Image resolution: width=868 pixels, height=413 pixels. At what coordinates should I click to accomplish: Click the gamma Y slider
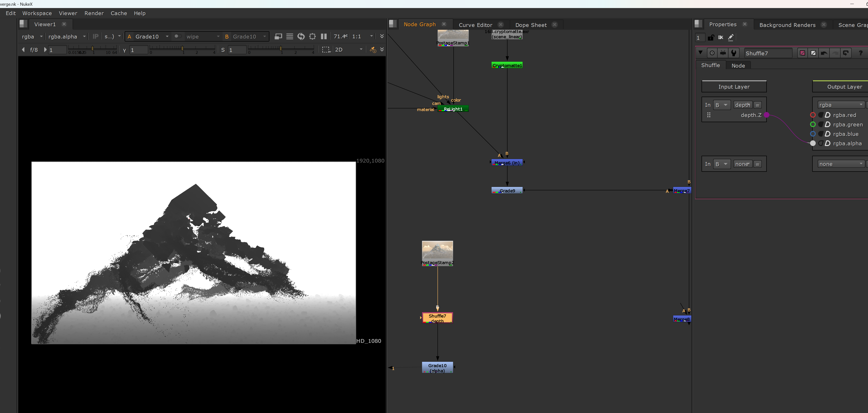pos(182,49)
